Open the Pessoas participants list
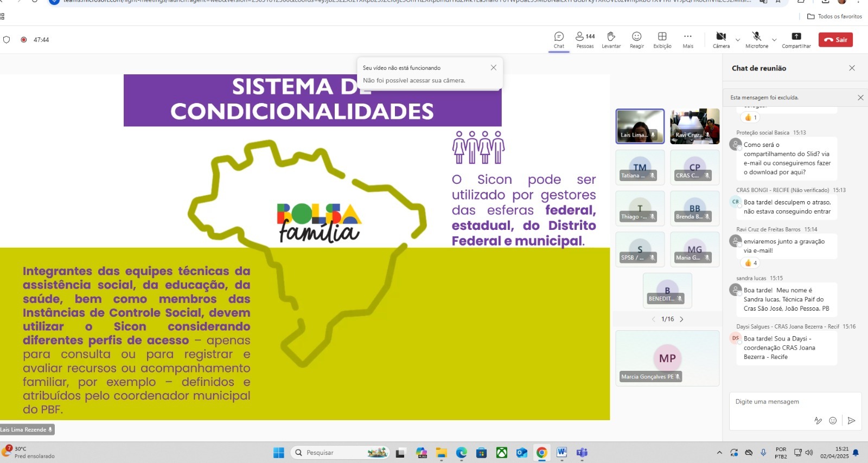Viewport: 868px width, 463px height. click(x=585, y=40)
